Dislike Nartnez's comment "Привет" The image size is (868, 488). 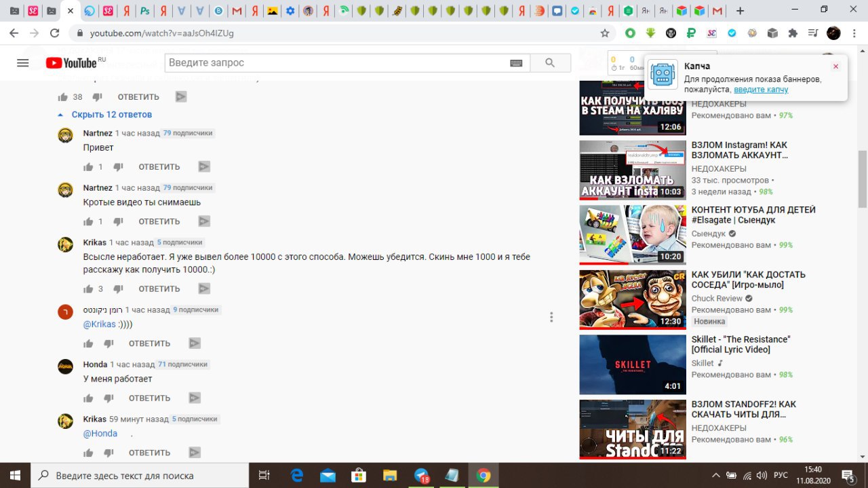(118, 167)
